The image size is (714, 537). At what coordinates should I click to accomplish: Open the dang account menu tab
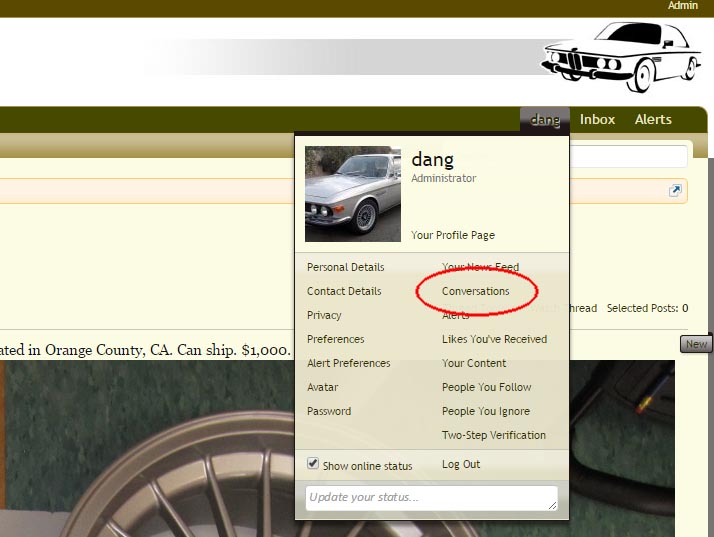(x=545, y=120)
